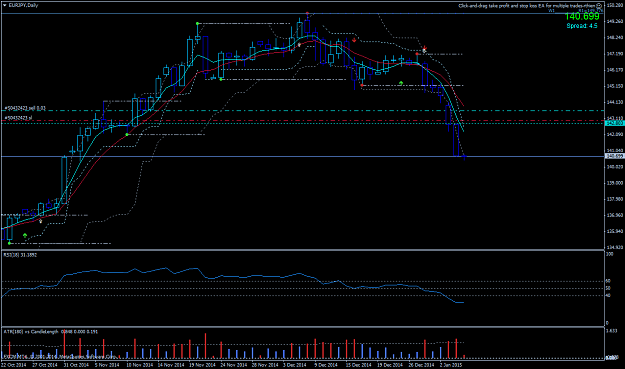
Task: Click the 22 Oct 2014 date label
Action: point(13,365)
